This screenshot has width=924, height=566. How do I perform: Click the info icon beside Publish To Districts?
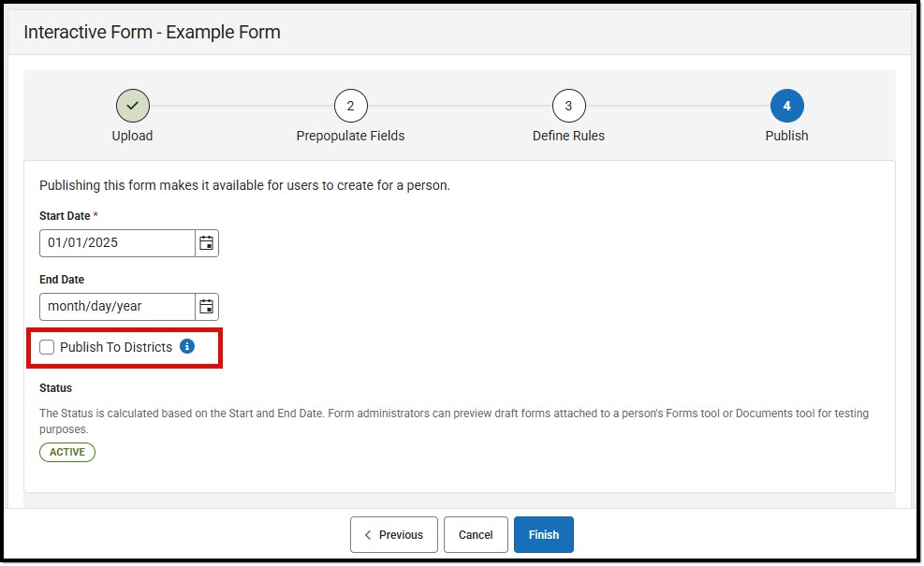[187, 346]
